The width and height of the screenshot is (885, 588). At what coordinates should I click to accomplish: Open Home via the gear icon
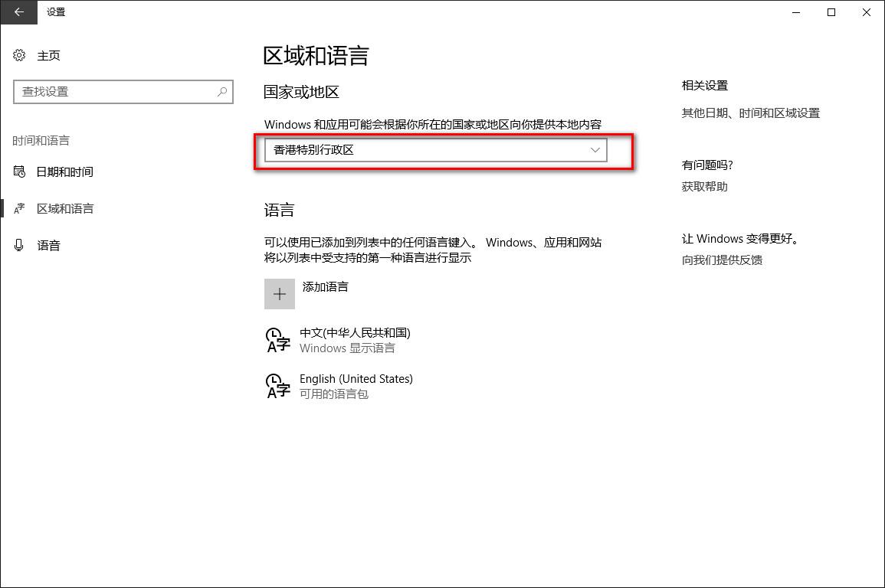point(19,55)
